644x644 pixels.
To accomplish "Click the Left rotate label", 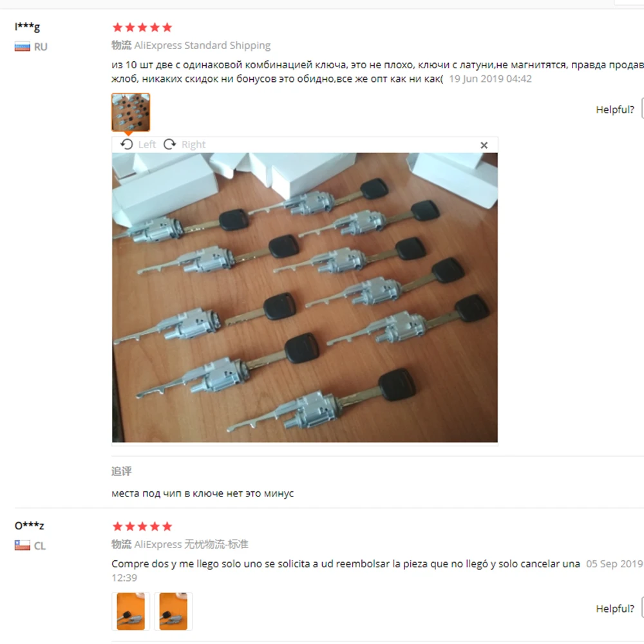I will [x=147, y=144].
